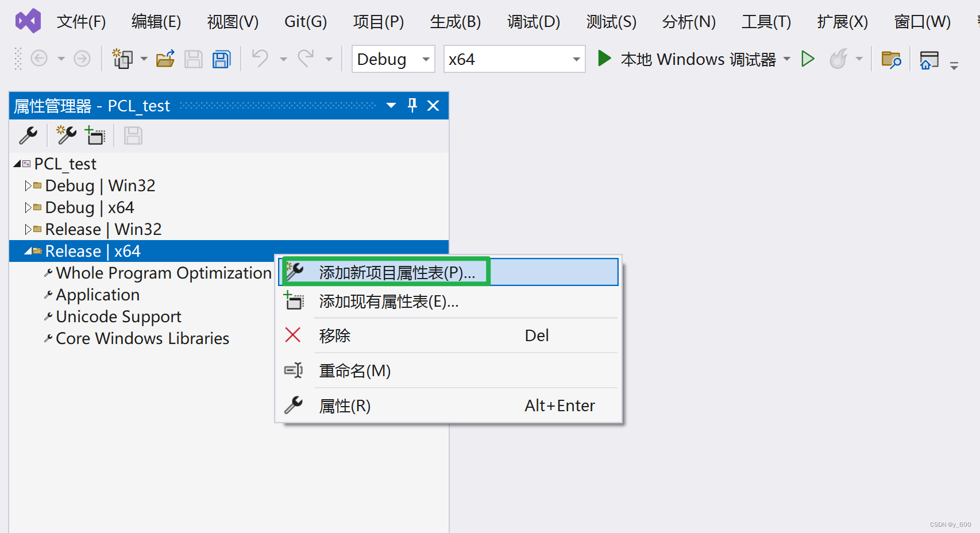
Task: Open the debugger target dropdown arrow
Action: point(788,59)
